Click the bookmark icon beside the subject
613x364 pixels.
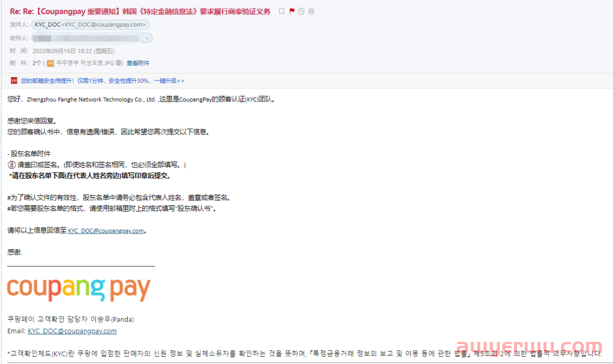[282, 11]
